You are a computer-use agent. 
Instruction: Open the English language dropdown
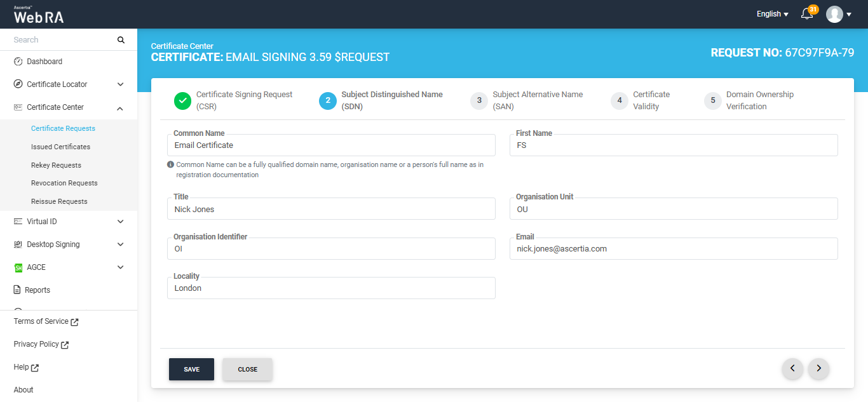click(772, 14)
